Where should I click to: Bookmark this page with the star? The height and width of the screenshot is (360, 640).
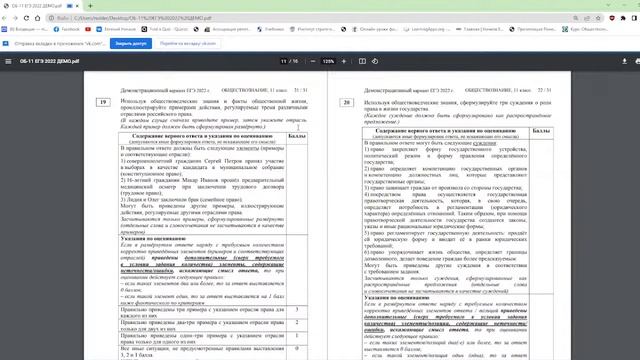point(598,18)
